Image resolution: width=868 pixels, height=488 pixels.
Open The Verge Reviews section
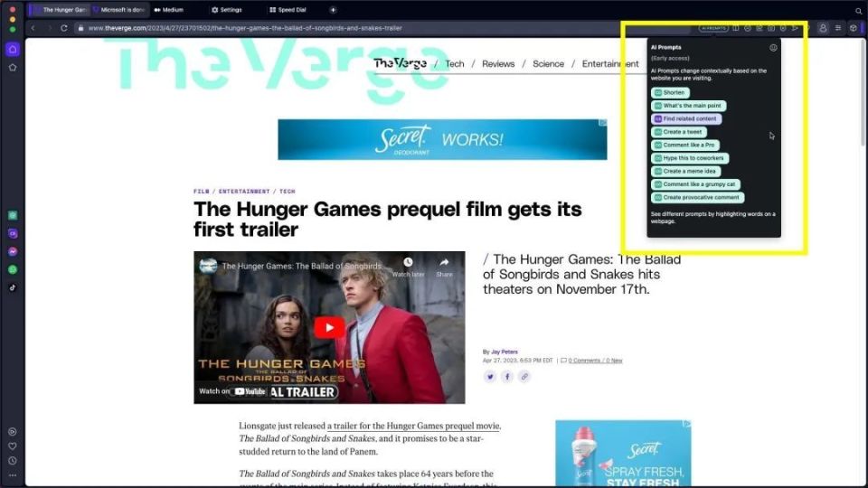coord(498,63)
